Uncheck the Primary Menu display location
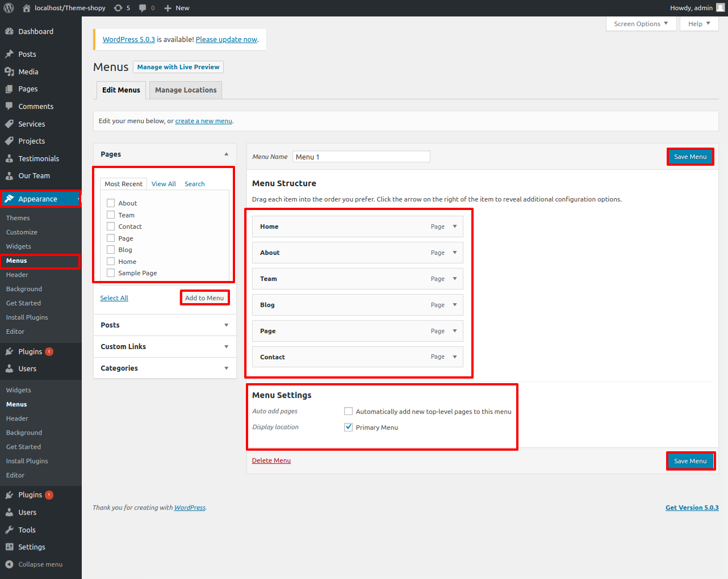Viewport: 728px width, 579px height. [349, 427]
